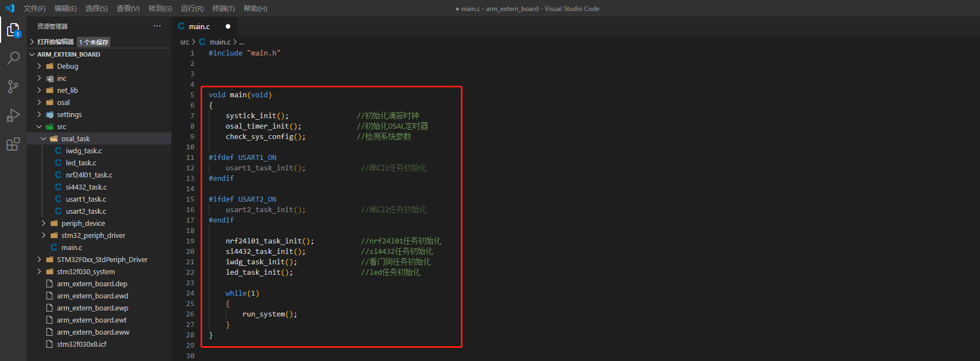Select the main.c editor tab

point(199,27)
